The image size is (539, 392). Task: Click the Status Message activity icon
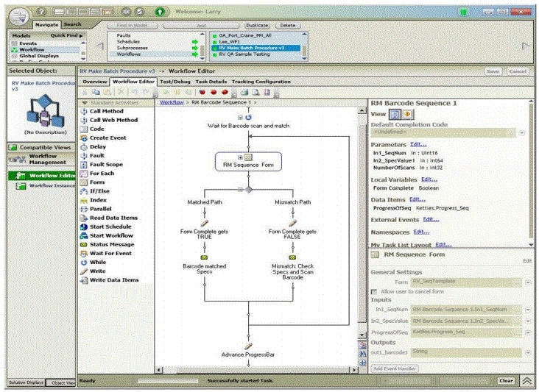(x=82, y=244)
